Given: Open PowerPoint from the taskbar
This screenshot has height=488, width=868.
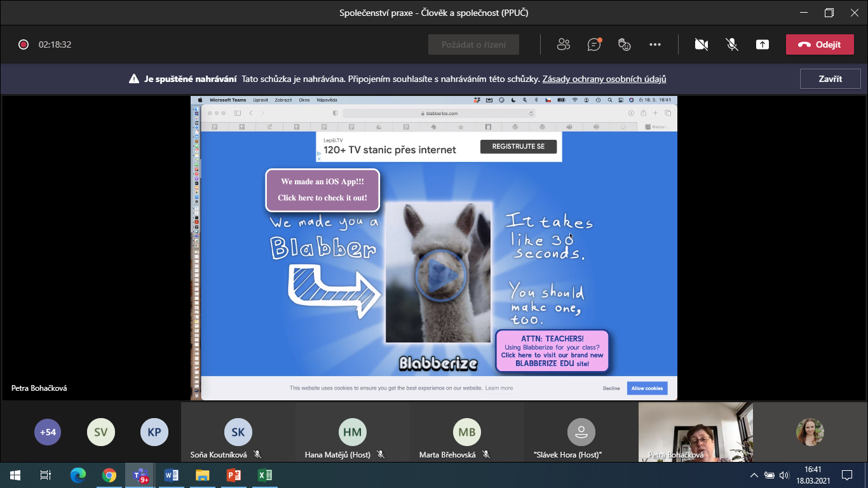Looking at the screenshot, I should pyautogui.click(x=234, y=475).
